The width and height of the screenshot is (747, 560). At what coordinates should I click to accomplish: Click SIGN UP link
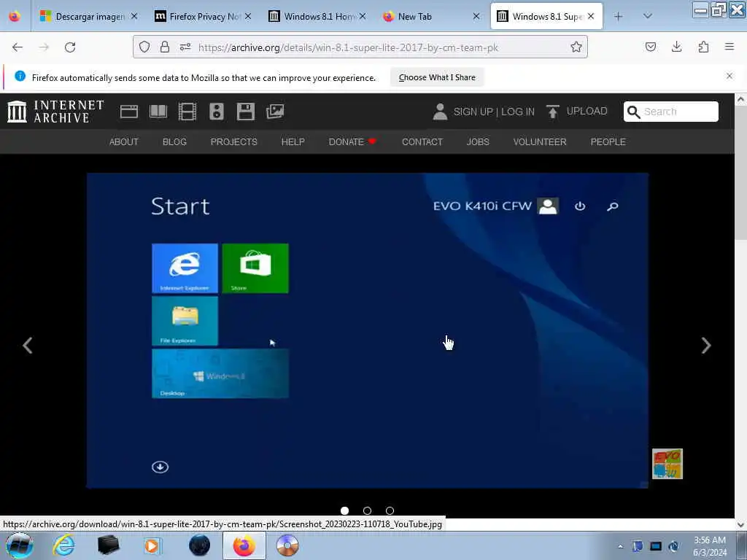pos(473,112)
